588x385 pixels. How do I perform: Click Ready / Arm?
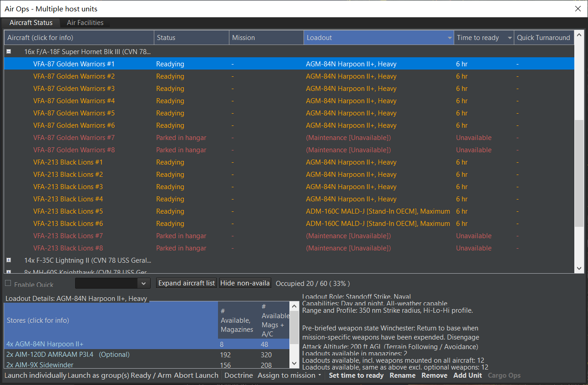tap(152, 375)
